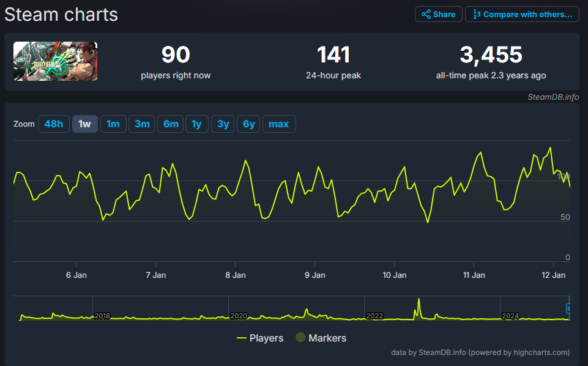The width and height of the screenshot is (588, 366).
Task: Click the 2022 spike in navigator
Action: 419,306
